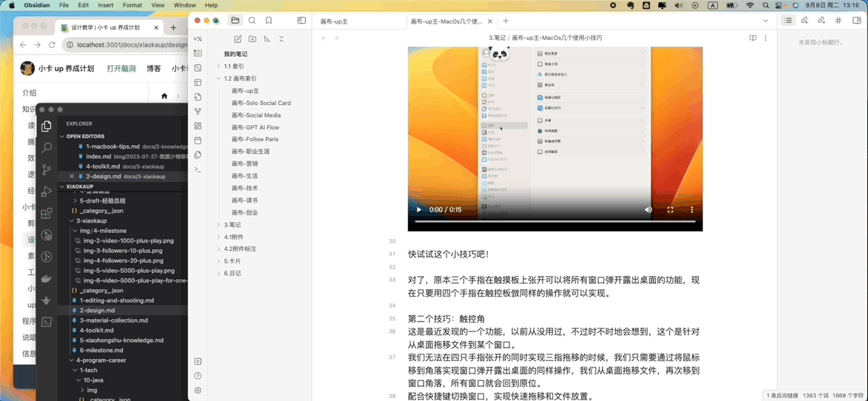
Task: Click 打开脑洞 link in the browser page
Action: coord(121,69)
